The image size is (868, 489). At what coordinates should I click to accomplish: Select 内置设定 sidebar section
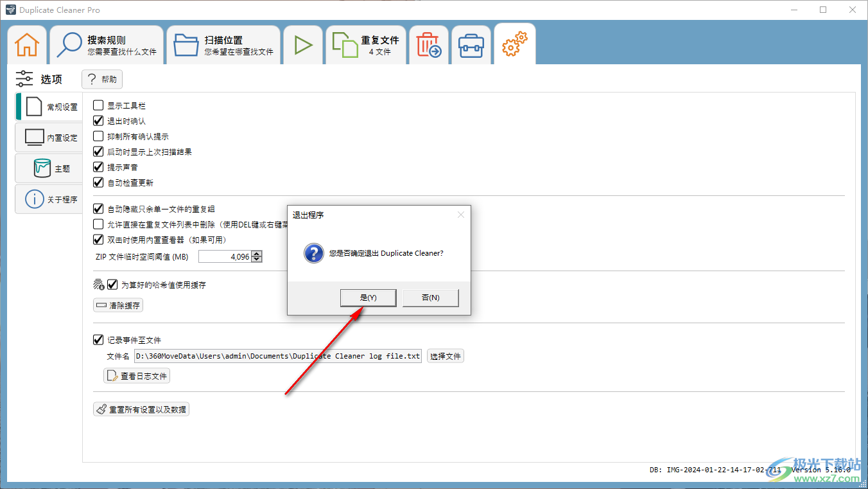point(50,138)
